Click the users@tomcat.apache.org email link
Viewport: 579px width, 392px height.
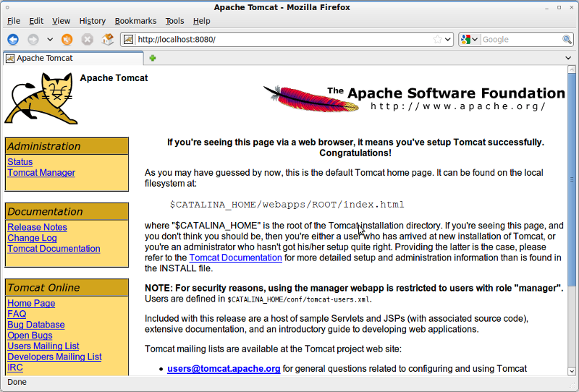click(x=224, y=369)
